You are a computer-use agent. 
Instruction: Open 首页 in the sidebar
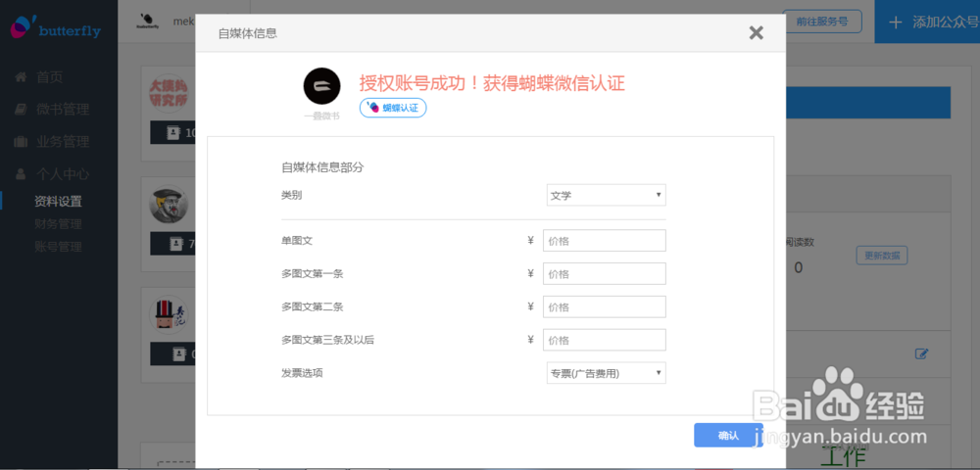coord(50,77)
